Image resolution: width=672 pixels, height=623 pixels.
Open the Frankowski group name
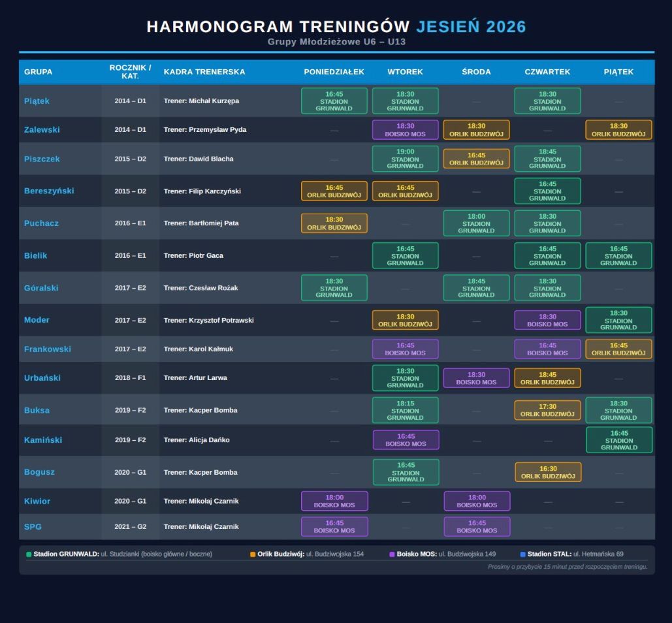48,349
